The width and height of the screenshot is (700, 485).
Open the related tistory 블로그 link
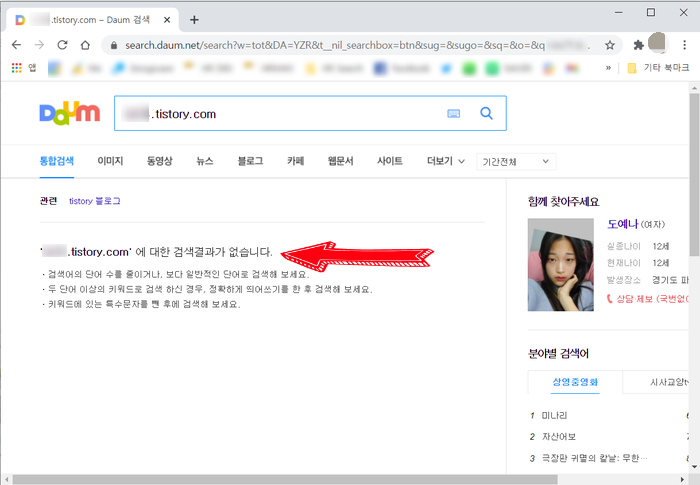[x=95, y=201]
